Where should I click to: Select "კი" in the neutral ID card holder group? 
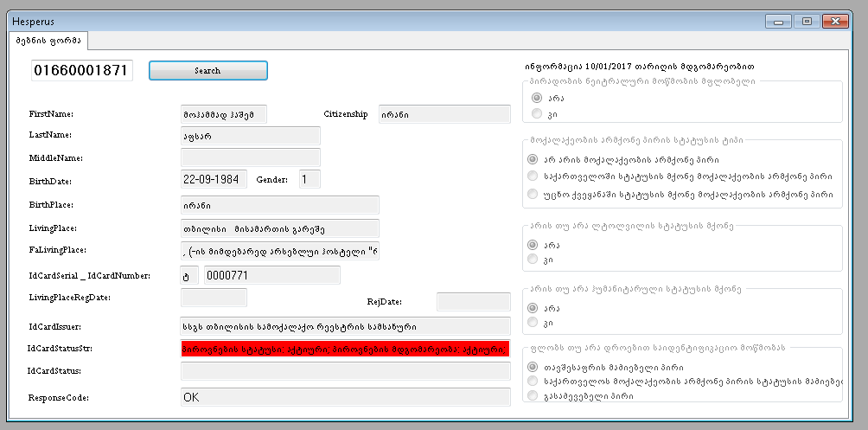[537, 113]
